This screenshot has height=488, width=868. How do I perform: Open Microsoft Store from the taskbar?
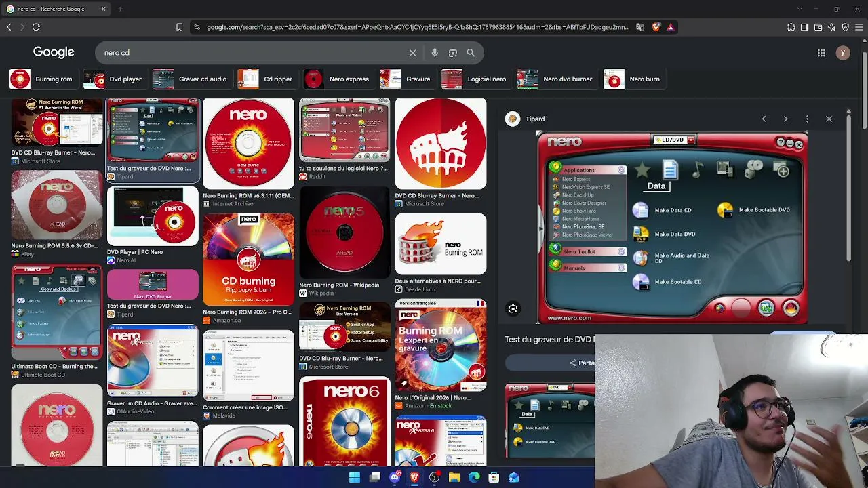point(494,477)
